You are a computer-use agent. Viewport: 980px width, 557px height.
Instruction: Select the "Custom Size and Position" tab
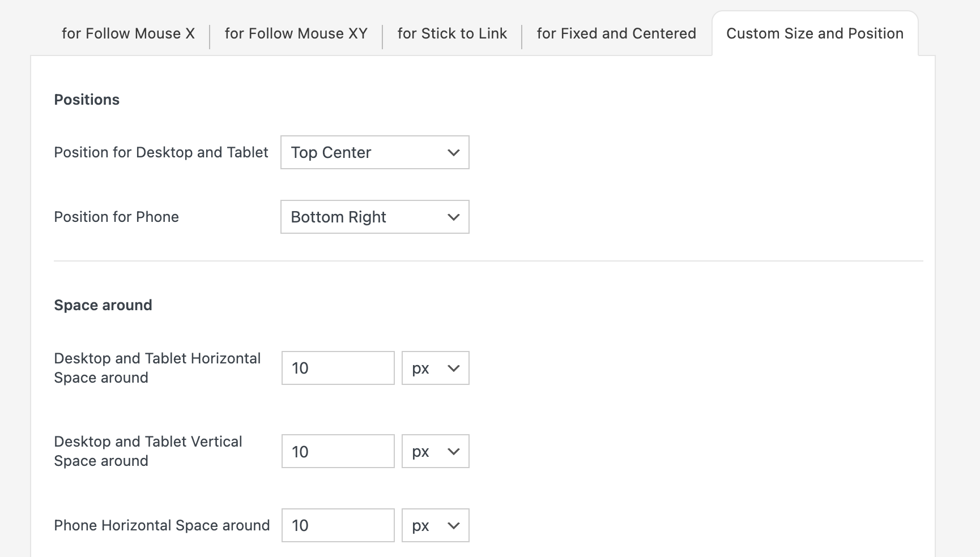tap(815, 33)
